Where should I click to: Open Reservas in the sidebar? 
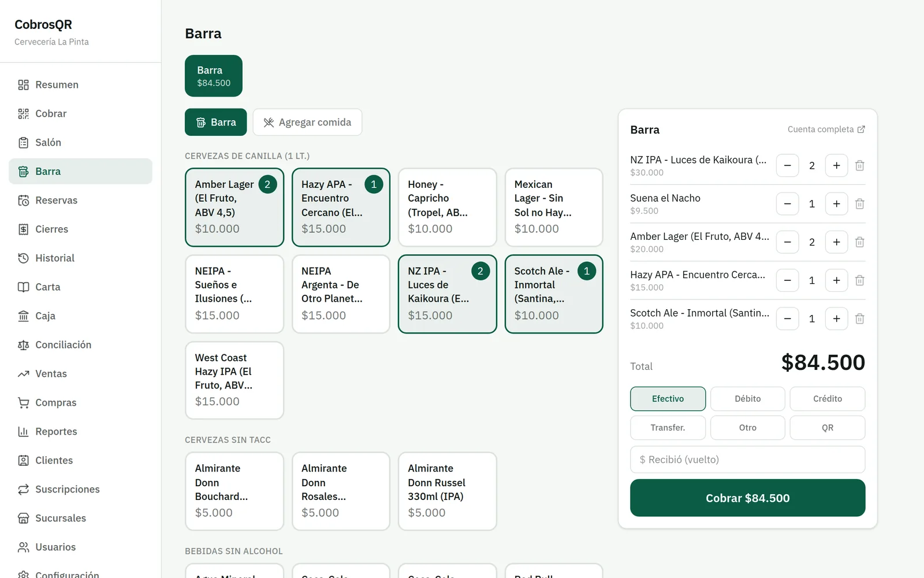click(81, 200)
